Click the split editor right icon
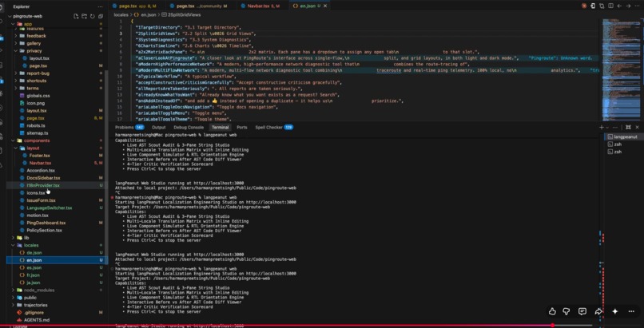Image resolution: width=644 pixels, height=328 pixels. click(610, 6)
